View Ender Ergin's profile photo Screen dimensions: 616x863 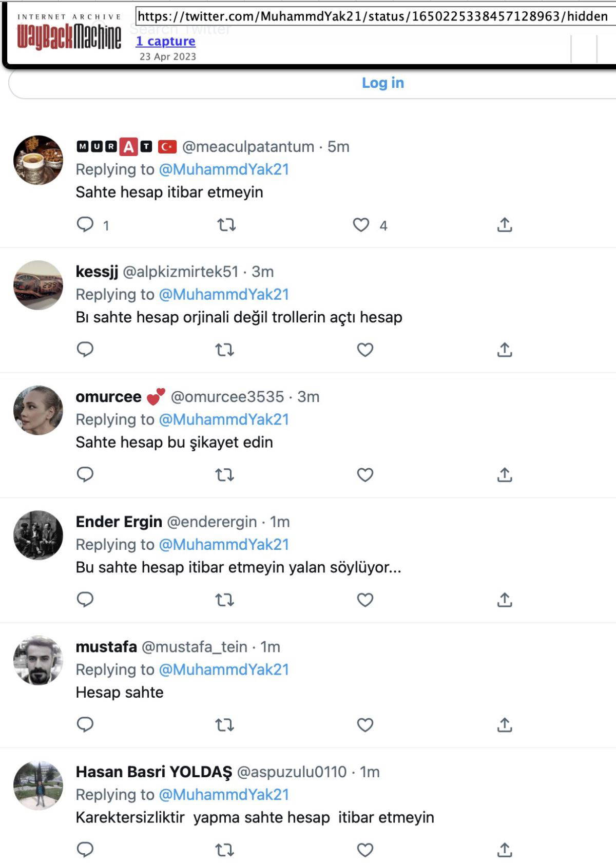coord(38,535)
